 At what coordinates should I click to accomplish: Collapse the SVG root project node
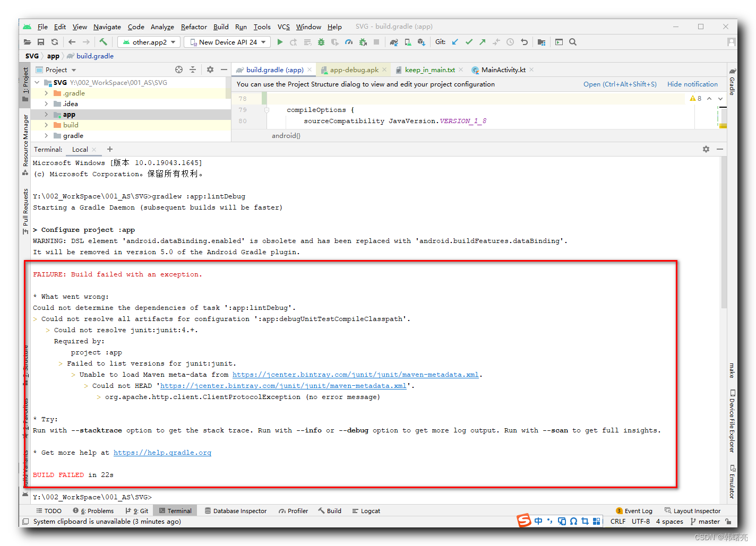click(37, 82)
